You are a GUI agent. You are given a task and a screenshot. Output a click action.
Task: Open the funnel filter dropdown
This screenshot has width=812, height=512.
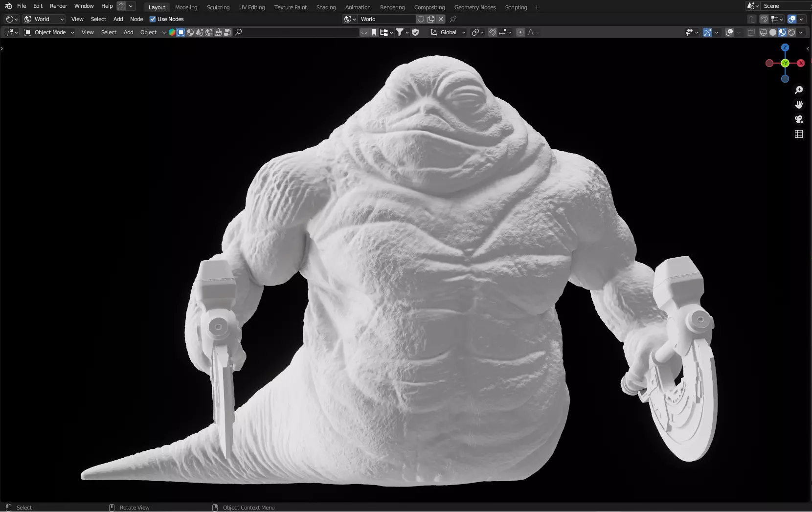(x=402, y=32)
